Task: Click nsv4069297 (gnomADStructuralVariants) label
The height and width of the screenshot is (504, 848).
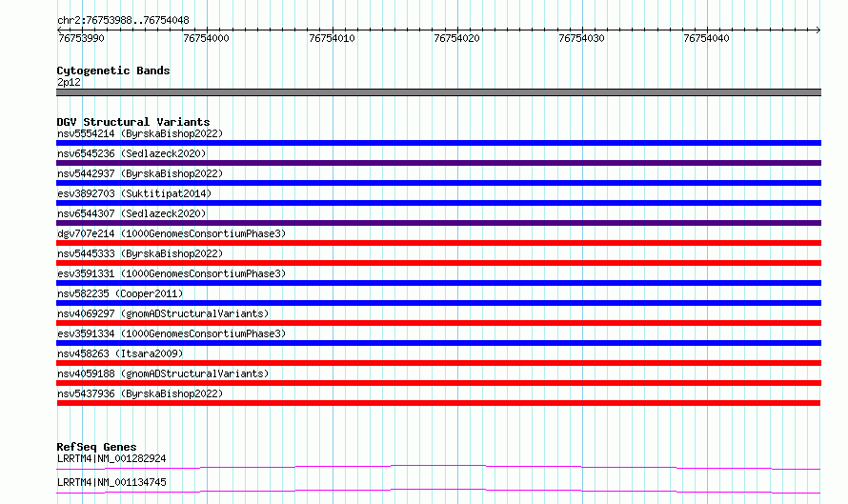Action: (x=163, y=313)
